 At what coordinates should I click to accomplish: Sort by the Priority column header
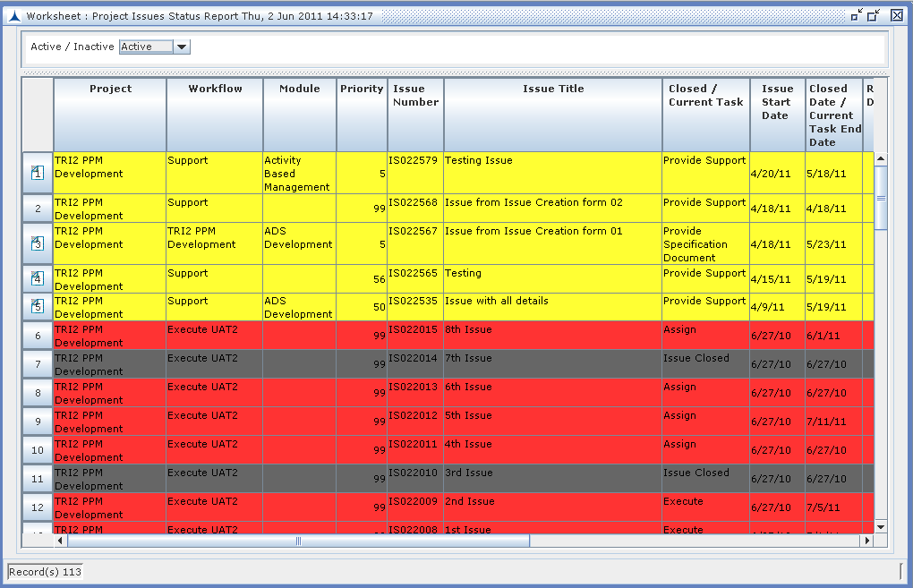362,89
